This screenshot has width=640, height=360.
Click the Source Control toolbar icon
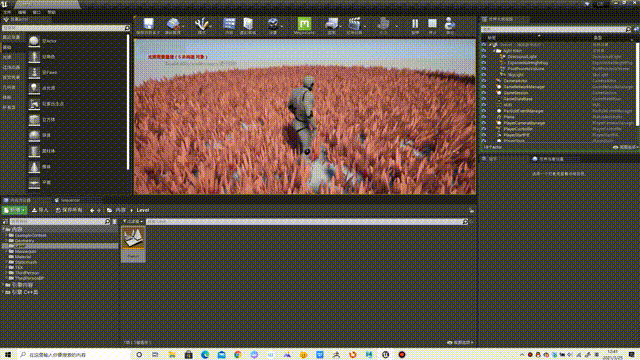pos(173,24)
